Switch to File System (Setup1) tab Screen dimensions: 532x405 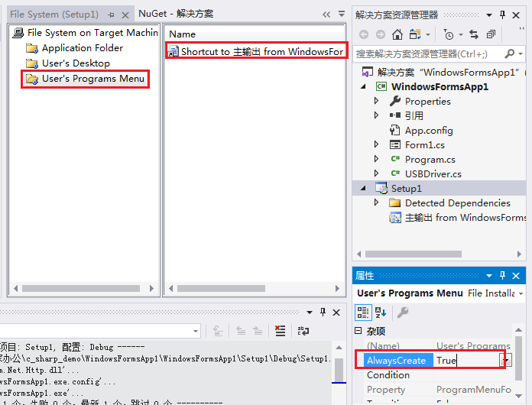tap(54, 15)
